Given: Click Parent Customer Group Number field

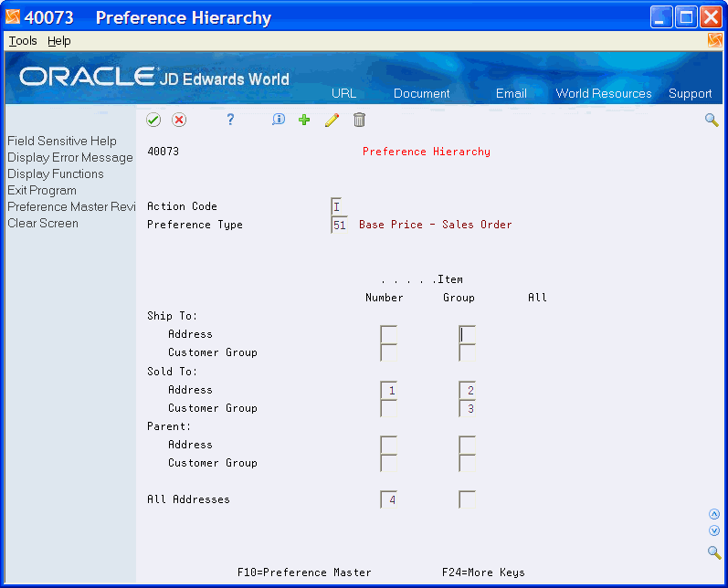Looking at the screenshot, I should click(388, 463).
